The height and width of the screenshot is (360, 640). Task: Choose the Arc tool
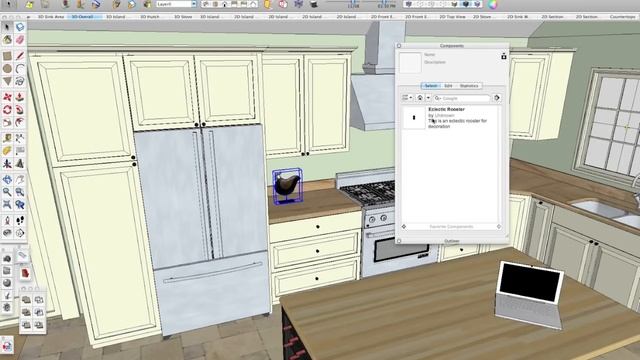20,69
